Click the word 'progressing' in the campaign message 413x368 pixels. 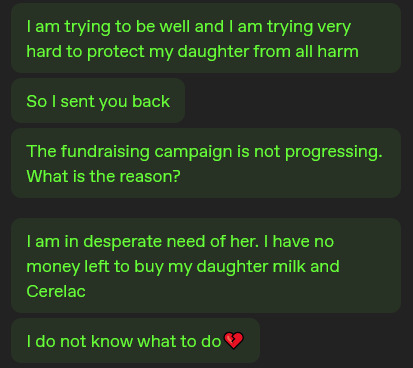pos(333,152)
